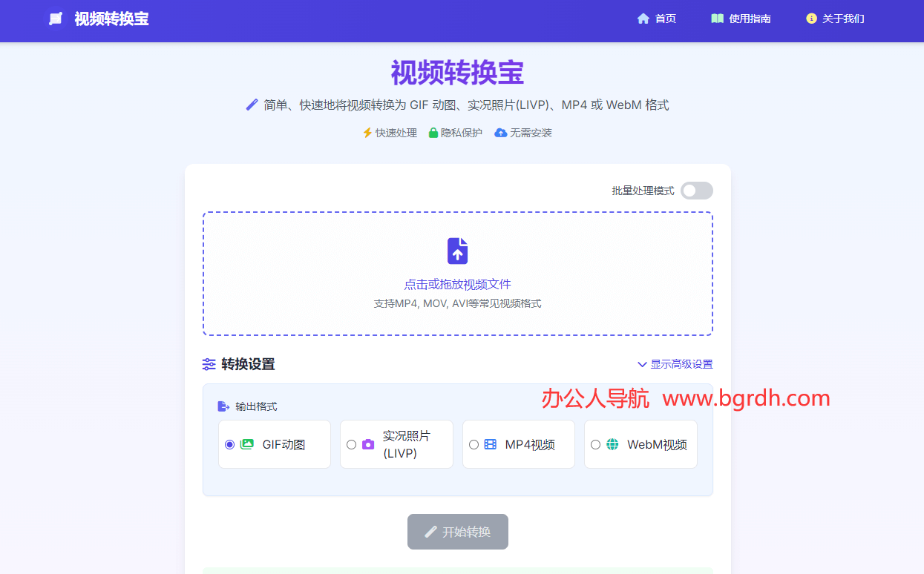Click the 视频转换宝 logo icon
This screenshot has height=574, width=924.
tap(55, 18)
